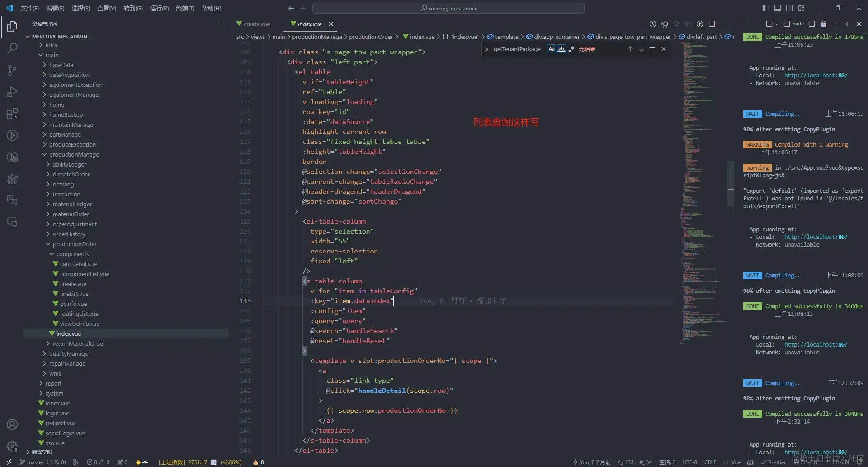Image resolution: width=868 pixels, height=467 pixels.
Task: Click productionOrder in the breadcrumb
Action: (x=371, y=37)
